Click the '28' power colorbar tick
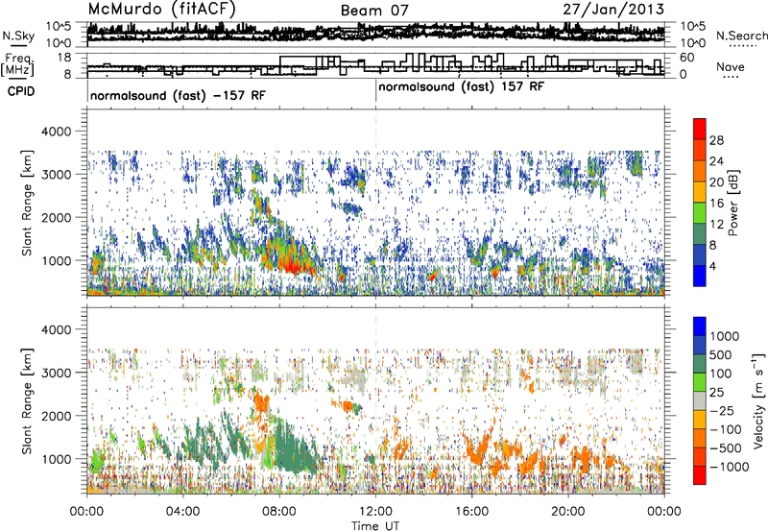Viewport: 768px width, 532px height. pyautogui.click(x=716, y=140)
